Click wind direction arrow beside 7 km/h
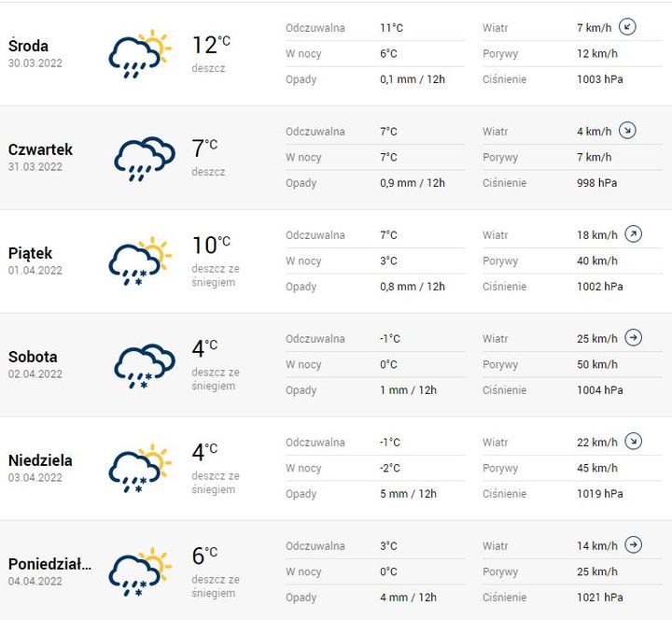This screenshot has width=672, height=620. [627, 27]
